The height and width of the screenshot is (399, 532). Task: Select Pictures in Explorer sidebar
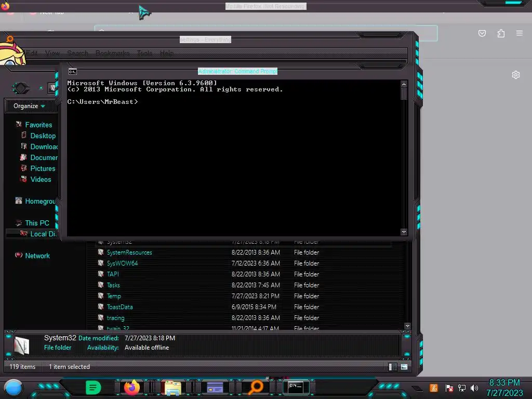[x=43, y=168]
